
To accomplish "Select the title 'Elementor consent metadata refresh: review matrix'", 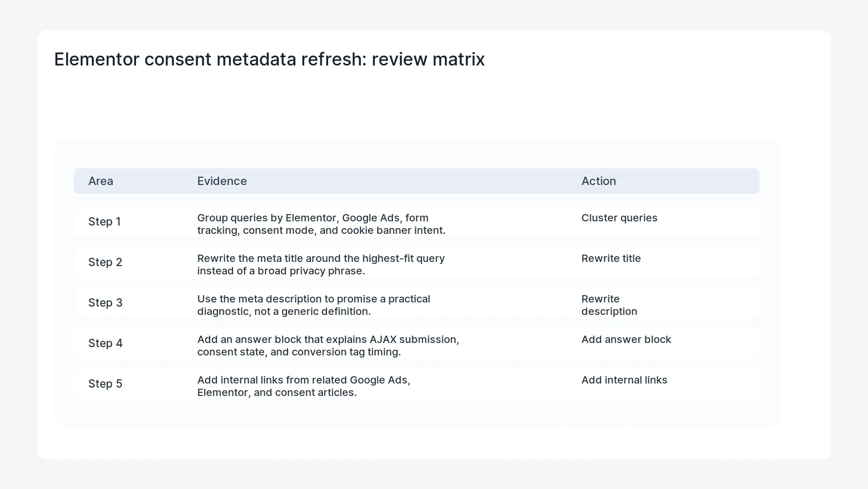I will click(x=269, y=59).
